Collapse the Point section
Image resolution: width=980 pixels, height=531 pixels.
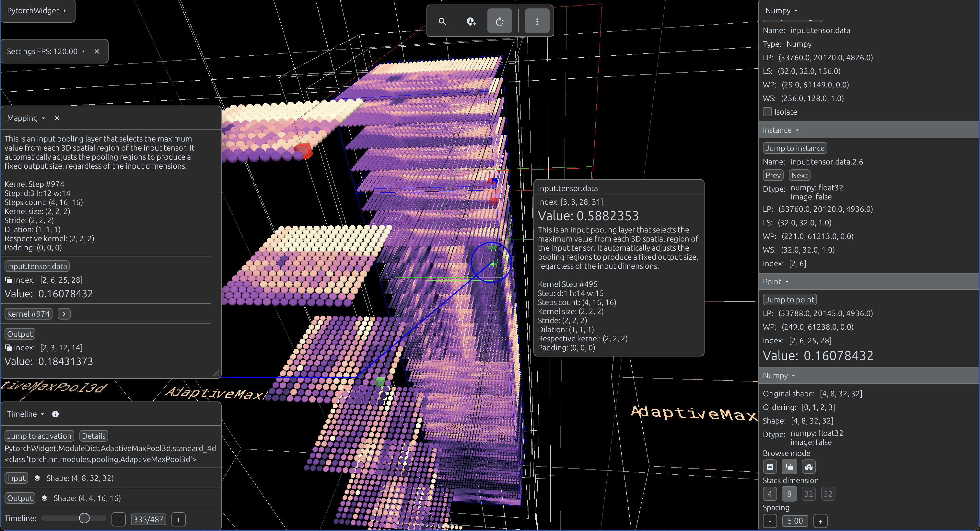coord(776,282)
